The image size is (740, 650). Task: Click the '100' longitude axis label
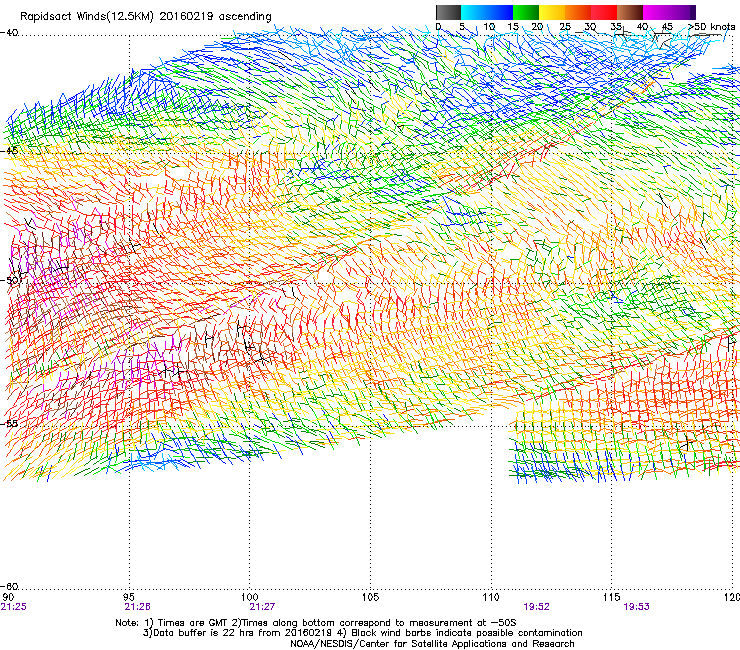250,598
